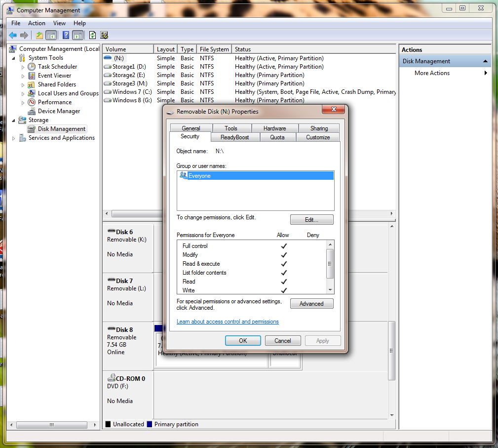Open Help using the toolbar question mark icon
This screenshot has height=448, width=498.
click(x=66, y=35)
